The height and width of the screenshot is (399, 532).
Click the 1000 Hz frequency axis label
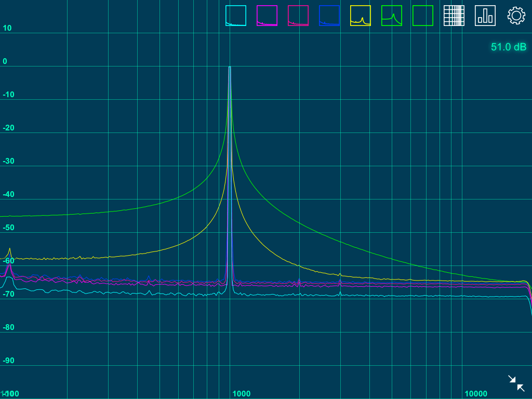242,393
